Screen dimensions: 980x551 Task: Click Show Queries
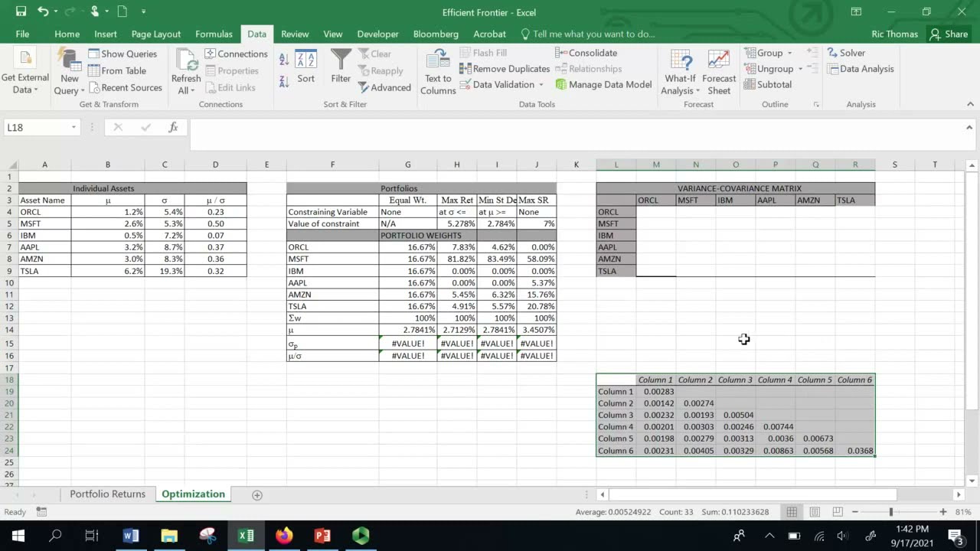coord(122,54)
